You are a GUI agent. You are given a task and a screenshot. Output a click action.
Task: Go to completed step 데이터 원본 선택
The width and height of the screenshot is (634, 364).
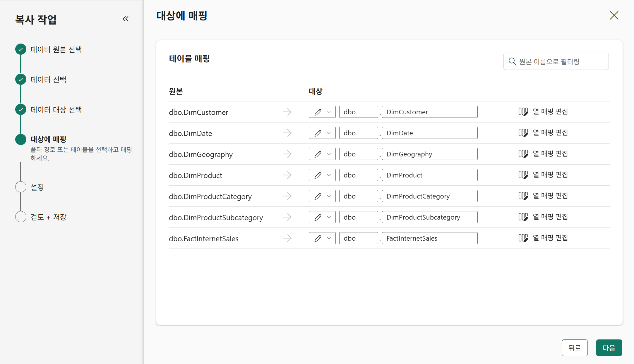click(56, 49)
